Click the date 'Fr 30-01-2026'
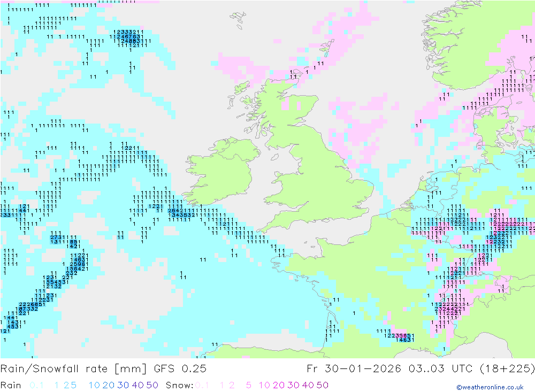Screen dimensions: 535x392 click(354, 369)
